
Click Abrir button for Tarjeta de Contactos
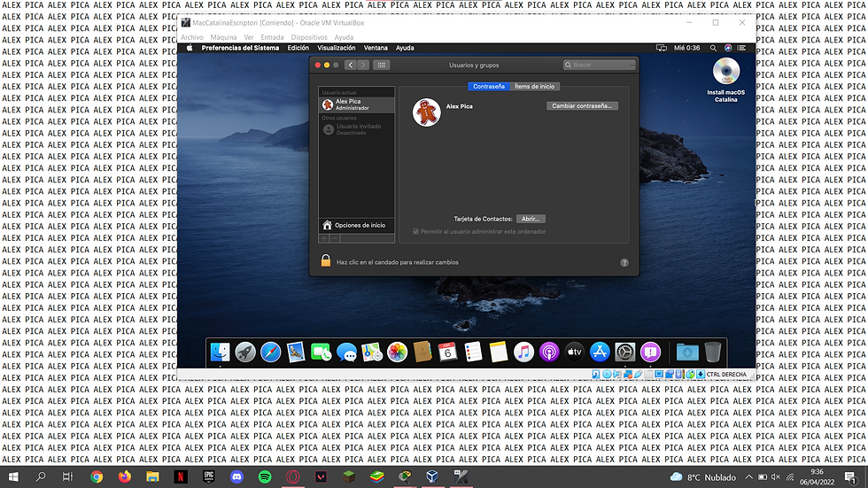tap(531, 219)
